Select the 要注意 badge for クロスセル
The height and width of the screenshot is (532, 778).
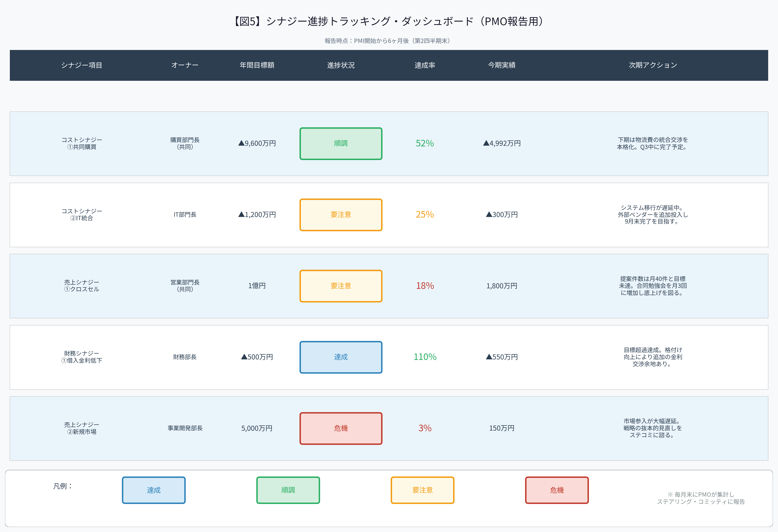[x=341, y=286]
